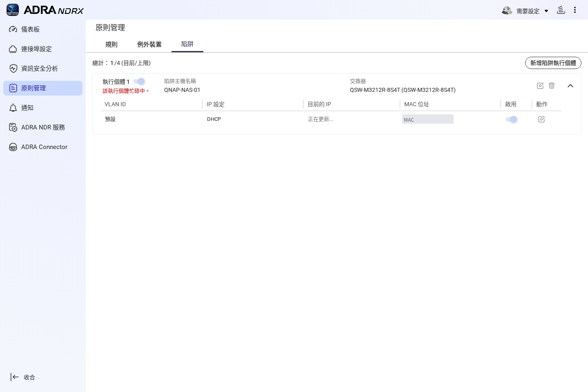The image size is (588, 392).
Task: Click the 需要設定 account status label
Action: coord(528,11)
